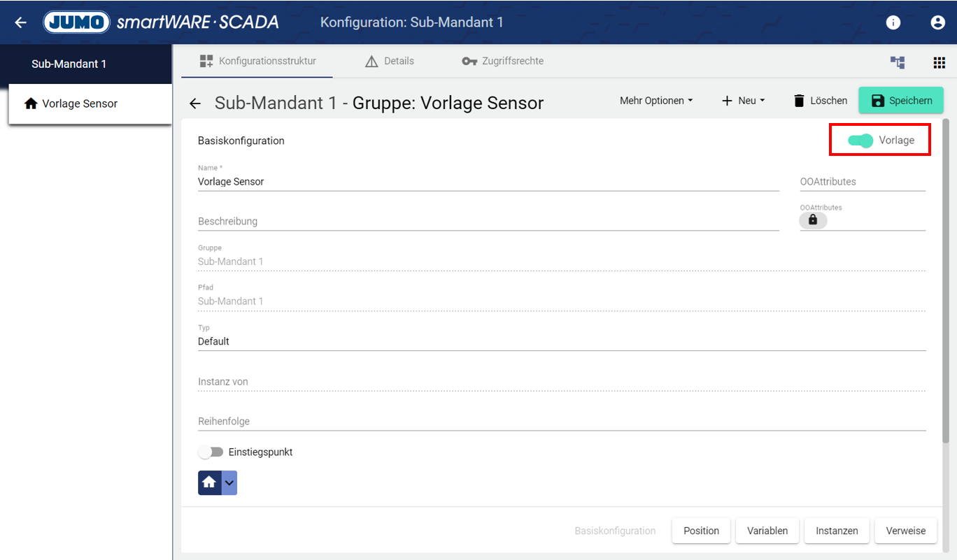Open the user account icon

pyautogui.click(x=937, y=22)
